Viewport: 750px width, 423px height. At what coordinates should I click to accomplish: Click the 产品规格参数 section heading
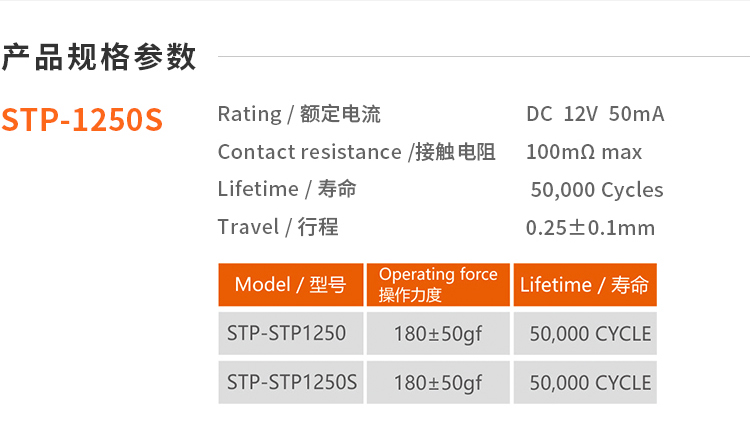pyautogui.click(x=99, y=57)
